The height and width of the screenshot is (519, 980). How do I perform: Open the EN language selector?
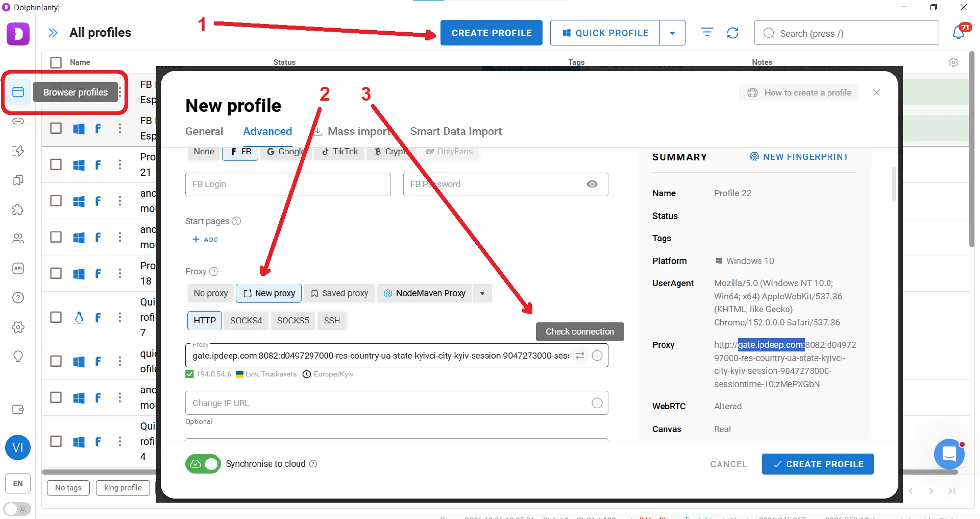(18, 483)
